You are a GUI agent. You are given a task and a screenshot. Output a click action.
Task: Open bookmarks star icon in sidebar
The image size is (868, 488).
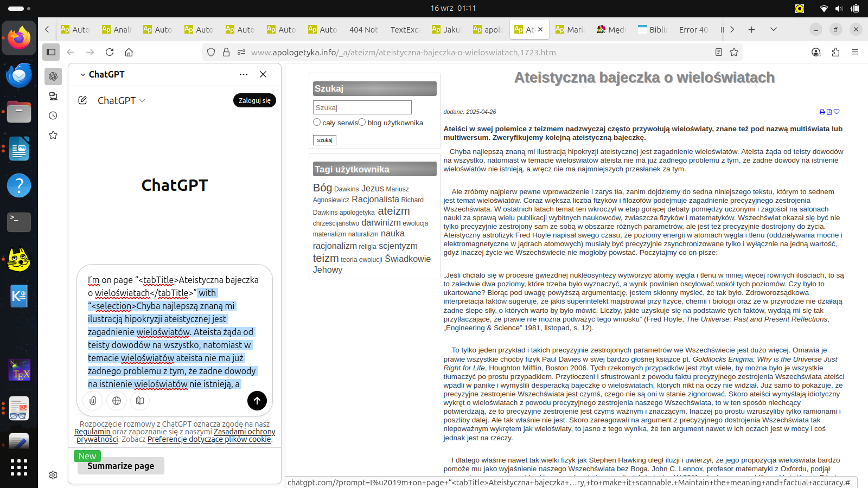click(53, 135)
